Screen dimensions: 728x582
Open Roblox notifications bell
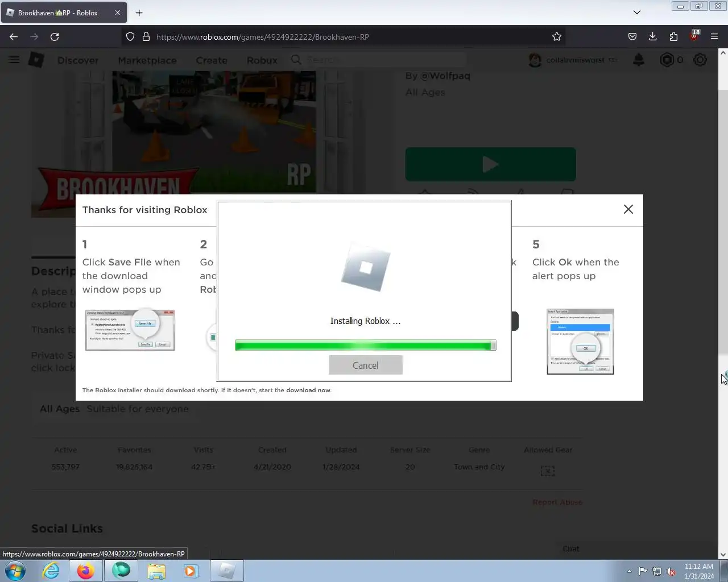click(639, 60)
